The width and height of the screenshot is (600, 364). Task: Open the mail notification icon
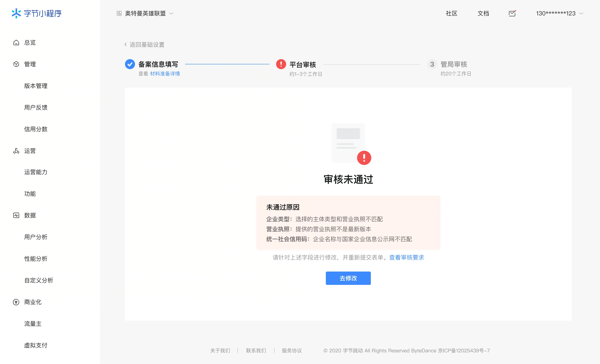pos(512,13)
